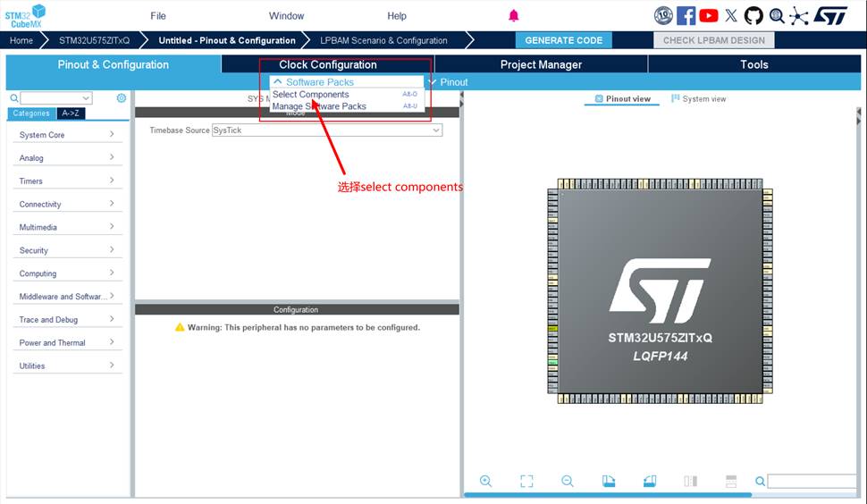Expand the Connectivity category

(x=67, y=205)
